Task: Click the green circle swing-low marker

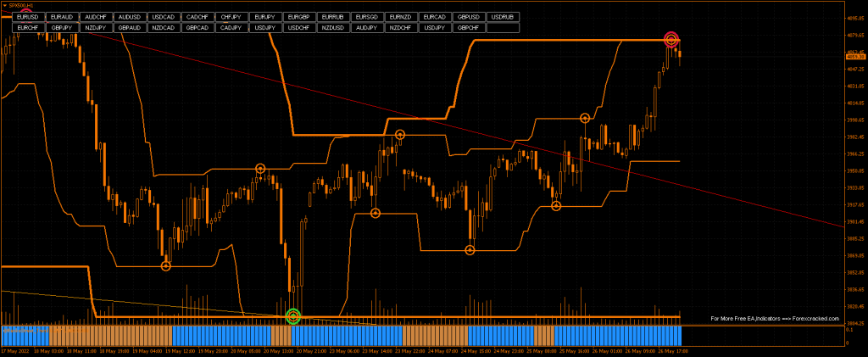Action: [x=293, y=316]
